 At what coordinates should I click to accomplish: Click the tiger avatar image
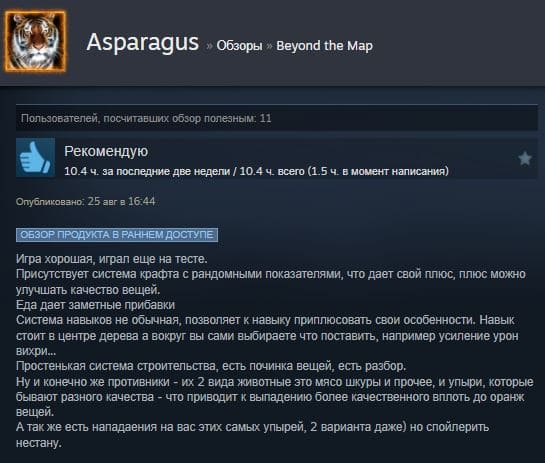pyautogui.click(x=35, y=41)
